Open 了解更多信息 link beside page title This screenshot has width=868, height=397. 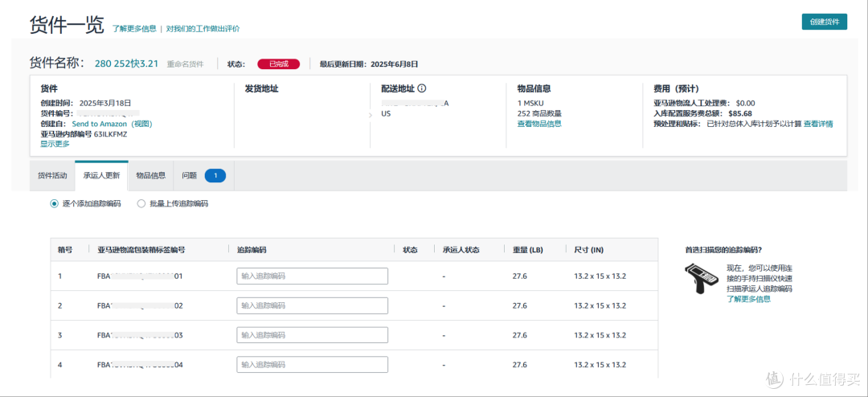pos(134,29)
